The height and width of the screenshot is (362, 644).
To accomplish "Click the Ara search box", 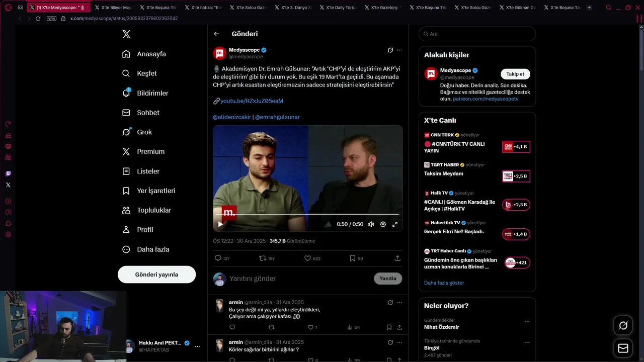I will tap(477, 34).
